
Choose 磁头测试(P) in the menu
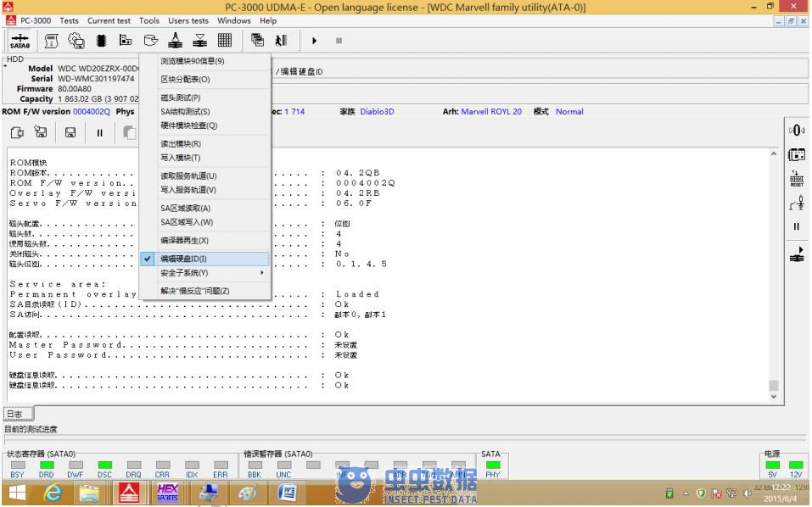(x=205, y=97)
